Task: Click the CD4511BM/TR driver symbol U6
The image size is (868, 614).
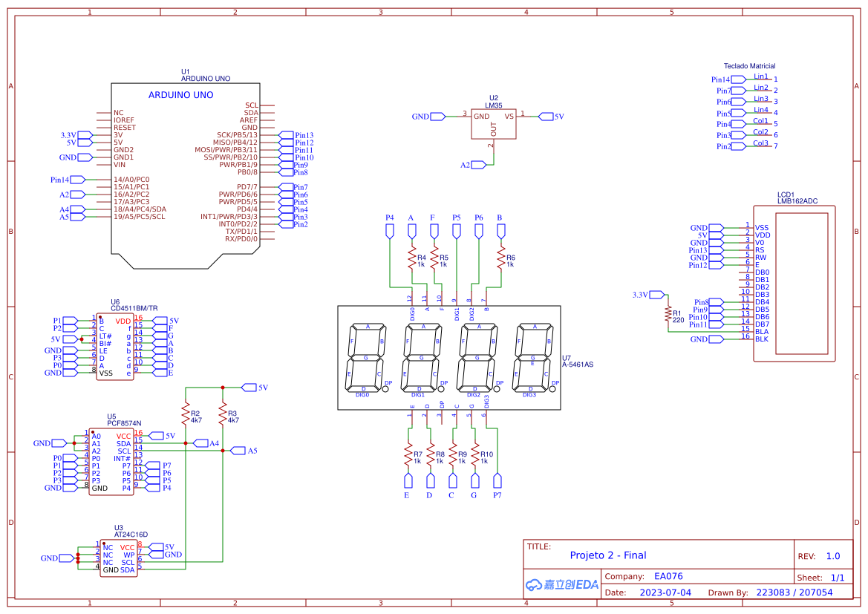Action: (115, 347)
